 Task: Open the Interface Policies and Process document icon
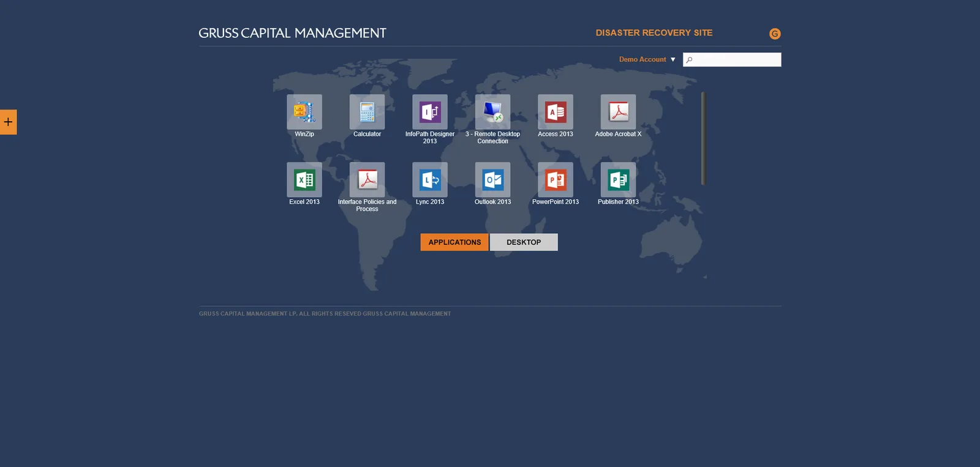[367, 180]
